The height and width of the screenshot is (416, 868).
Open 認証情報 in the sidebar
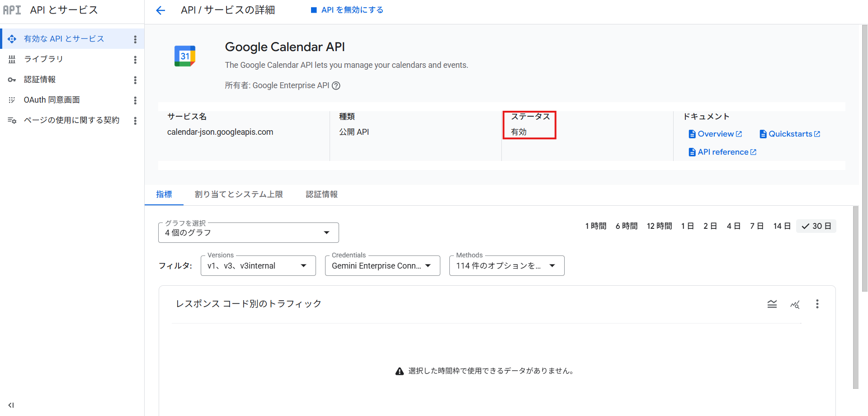[x=40, y=80]
